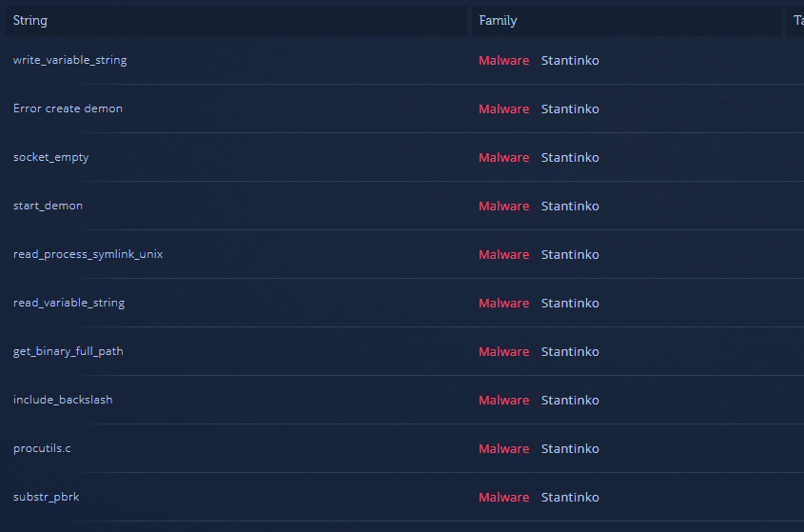This screenshot has width=804, height=532.
Task: Click Stantinko family in Error create demon row
Action: click(x=570, y=108)
